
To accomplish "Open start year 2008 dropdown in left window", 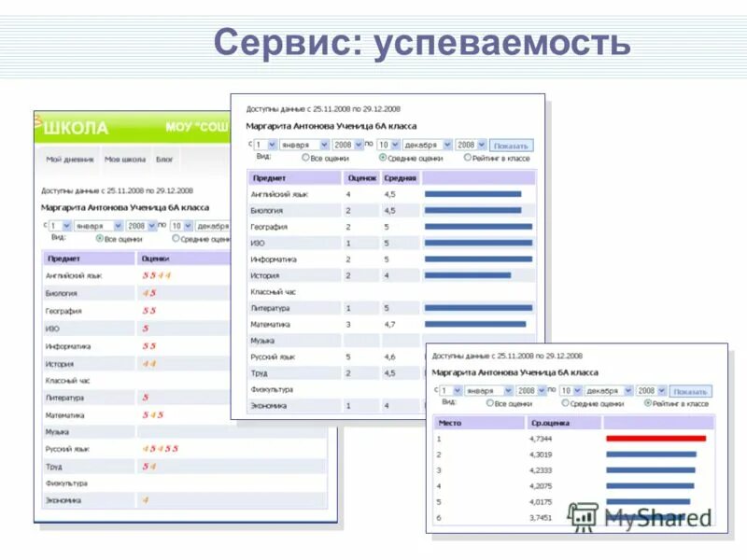I will click(142, 226).
